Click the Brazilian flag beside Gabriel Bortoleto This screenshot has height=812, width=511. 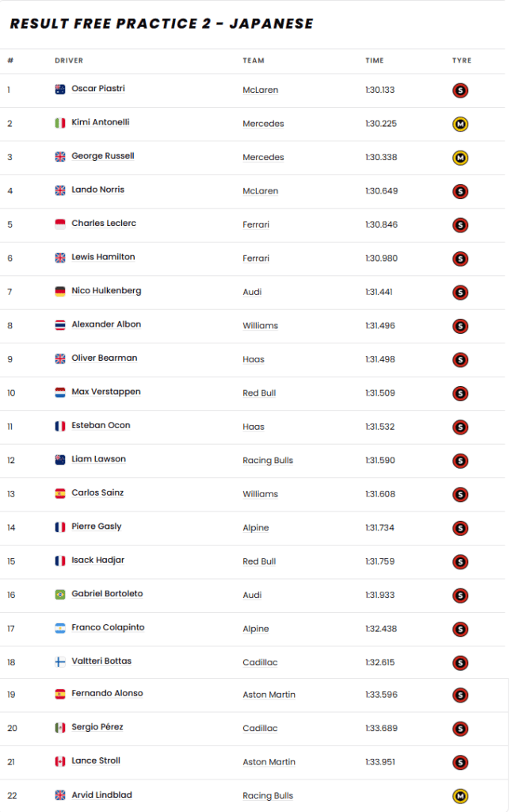[60, 594]
